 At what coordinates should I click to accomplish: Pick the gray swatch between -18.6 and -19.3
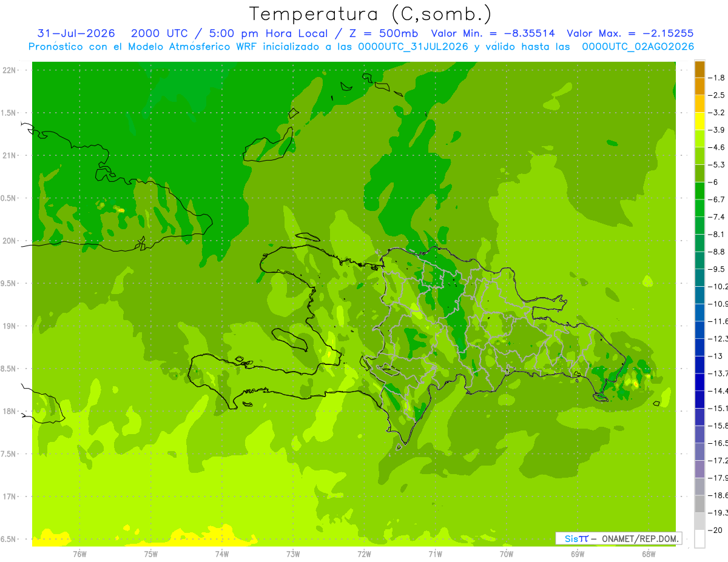[699, 504]
